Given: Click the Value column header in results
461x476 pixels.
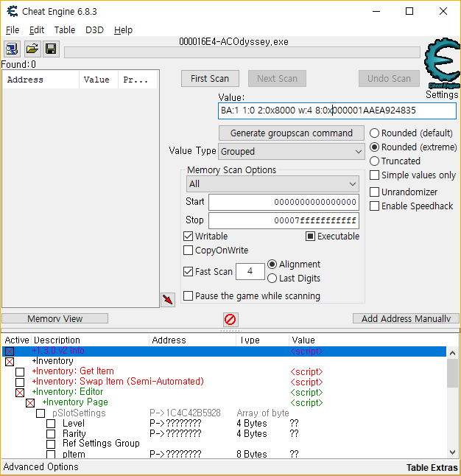Looking at the screenshot, I should point(99,80).
